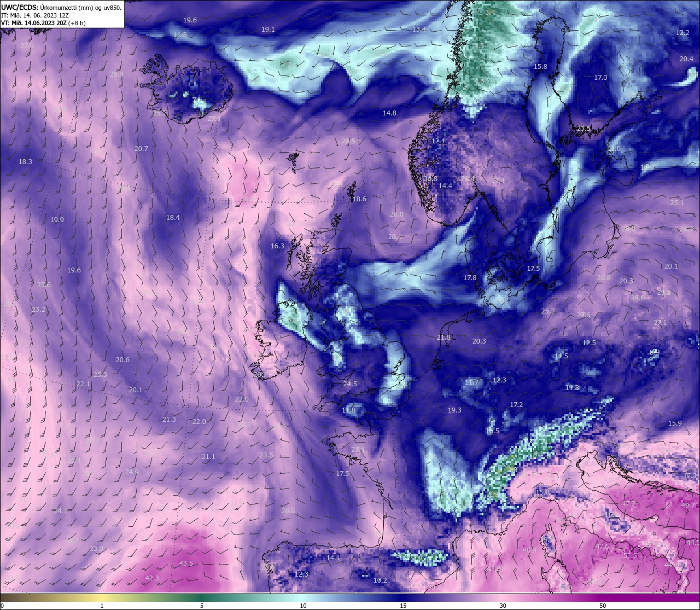The image size is (700, 610).
Task: Click the 23.9 value label
Action: pos(96,549)
